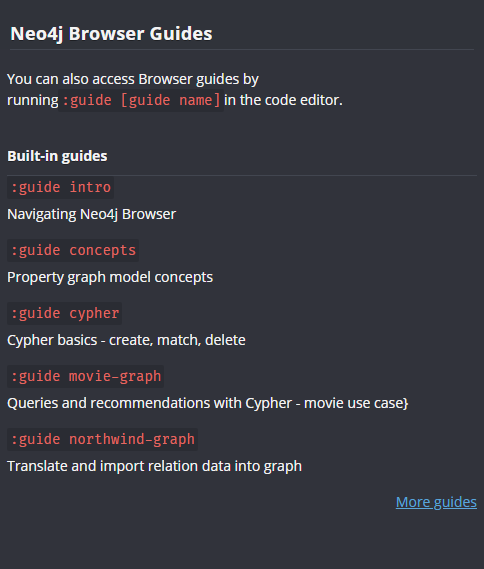The width and height of the screenshot is (484, 569).
Task: Click northwind-graph text in guide command
Action: (x=132, y=439)
